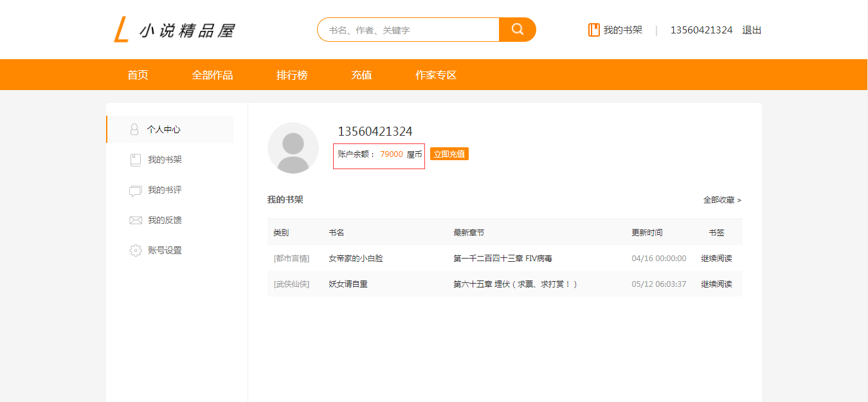Open the 首页 navigation tab
The image size is (868, 402).
pos(138,75)
